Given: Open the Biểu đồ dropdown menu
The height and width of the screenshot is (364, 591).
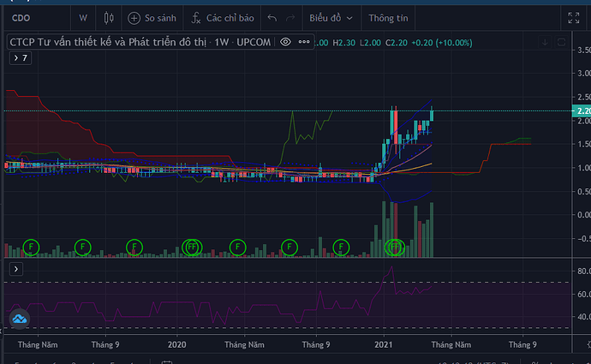Looking at the screenshot, I should [x=329, y=17].
